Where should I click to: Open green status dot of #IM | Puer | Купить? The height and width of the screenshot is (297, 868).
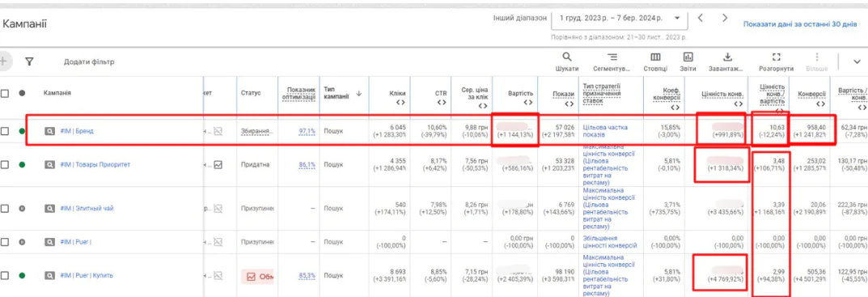pos(22,275)
